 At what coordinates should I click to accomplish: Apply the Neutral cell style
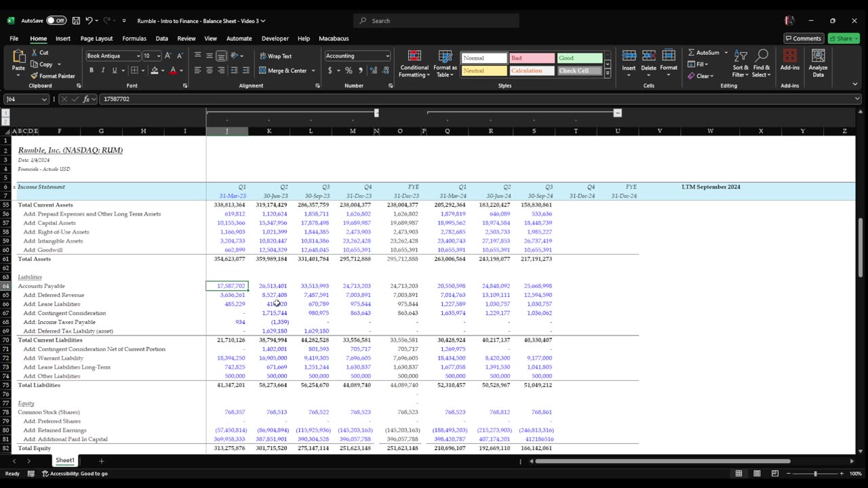(484, 70)
